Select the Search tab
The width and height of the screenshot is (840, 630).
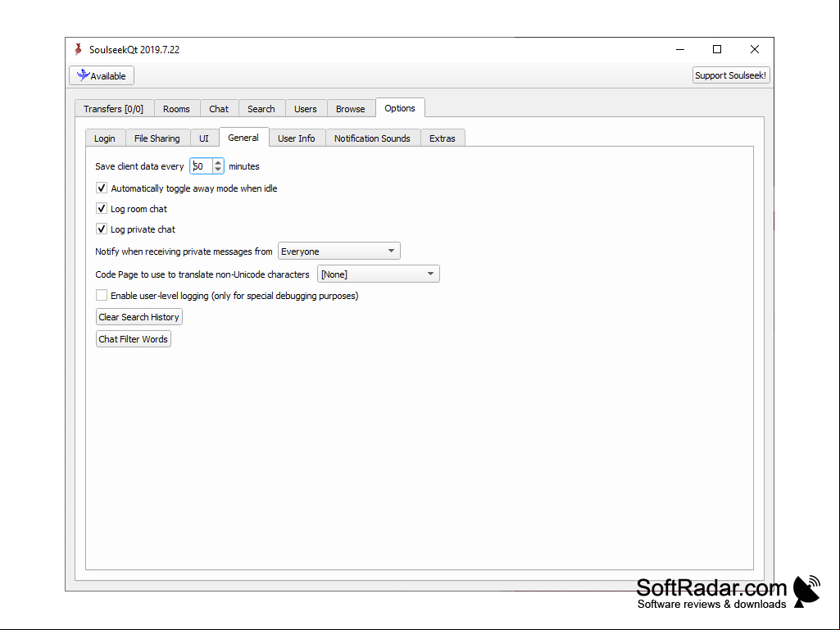261,108
